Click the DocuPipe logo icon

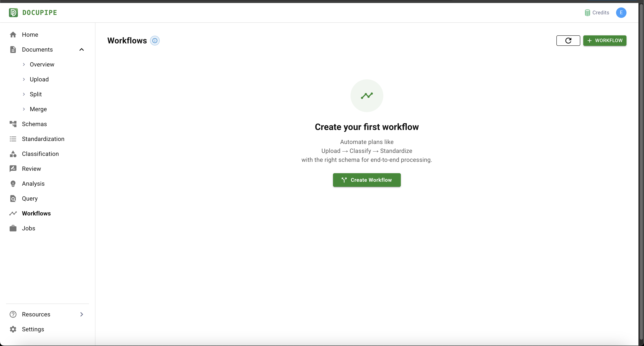tap(13, 12)
